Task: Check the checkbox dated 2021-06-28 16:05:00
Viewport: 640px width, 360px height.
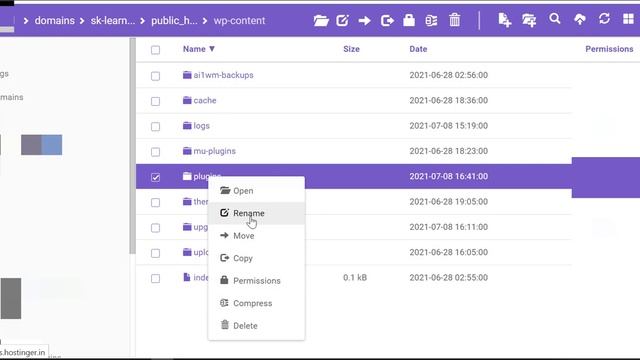Action: click(156, 253)
